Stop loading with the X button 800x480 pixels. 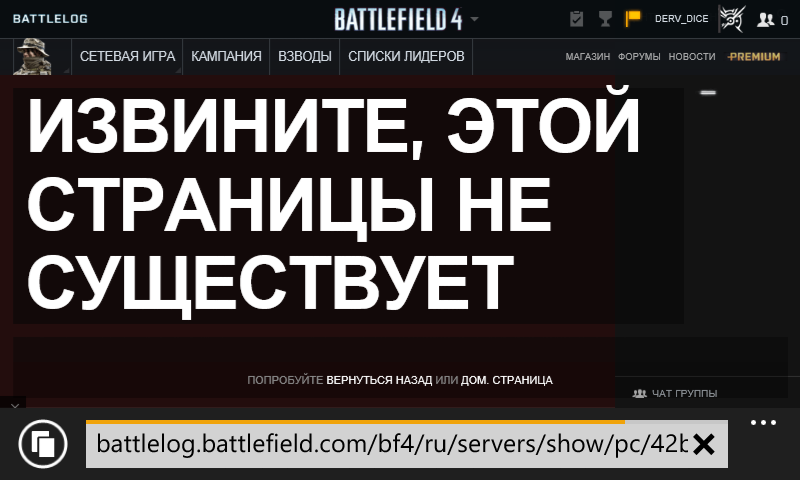[x=704, y=445]
